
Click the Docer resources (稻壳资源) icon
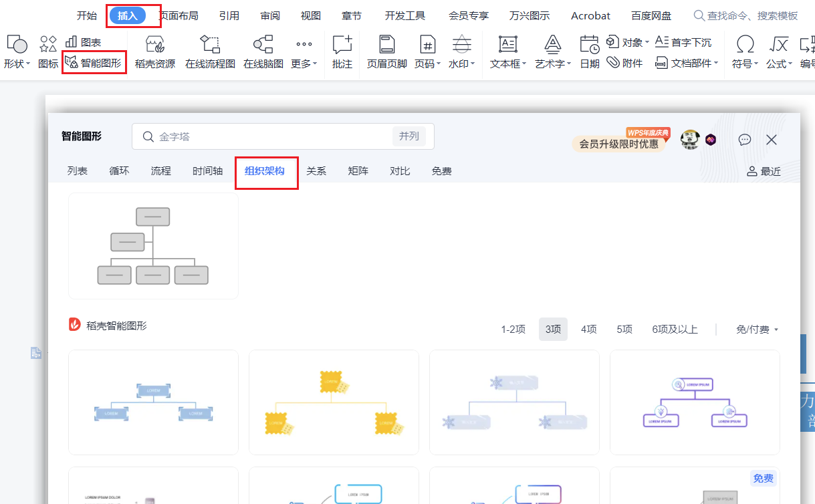tap(154, 52)
